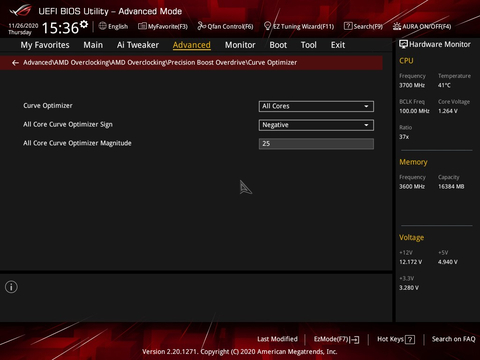
Task: Open the Ai Tweaker tab
Action: tap(138, 45)
